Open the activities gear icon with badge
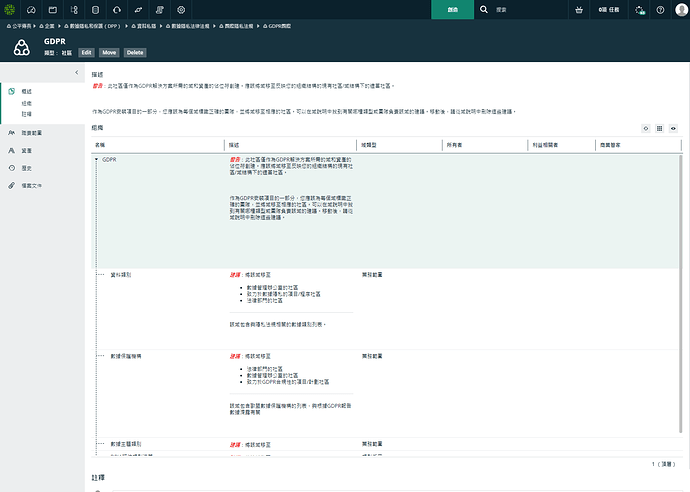690x492 pixels. point(640,10)
